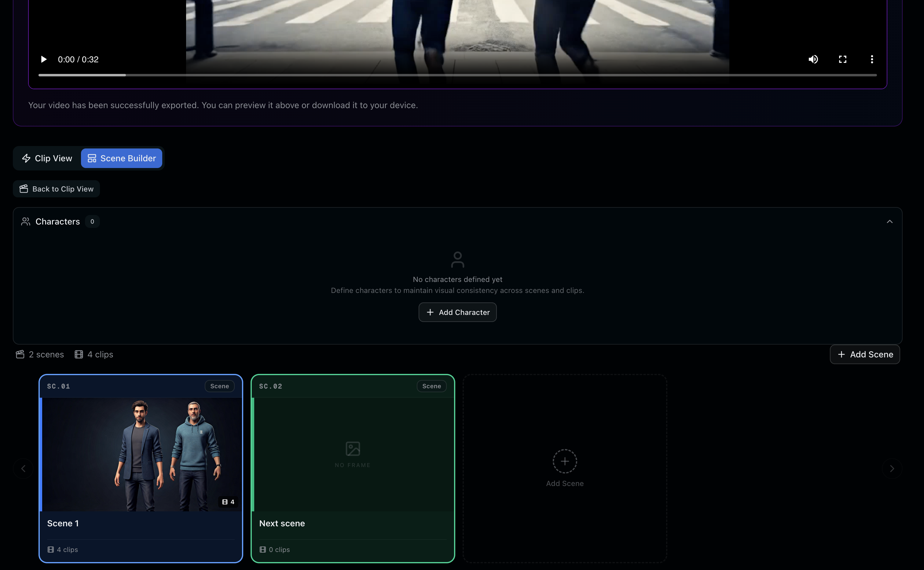Screen dimensions: 924x570
Task: Collapse the Characters panel
Action: coord(890,222)
